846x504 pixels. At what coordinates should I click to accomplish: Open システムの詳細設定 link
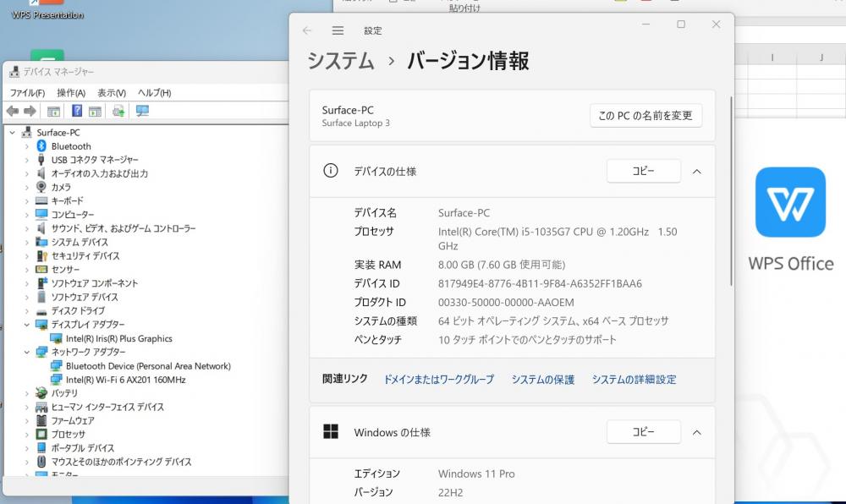tap(634, 380)
